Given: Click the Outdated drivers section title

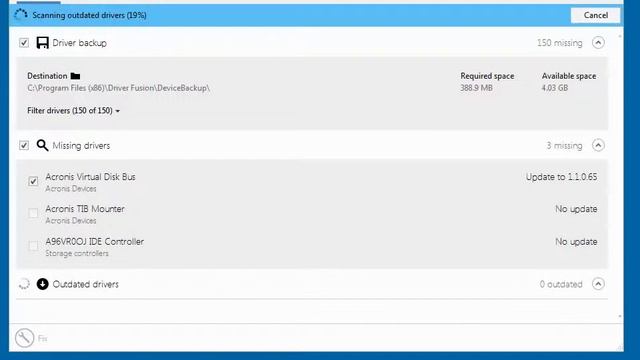Looking at the screenshot, I should (86, 284).
